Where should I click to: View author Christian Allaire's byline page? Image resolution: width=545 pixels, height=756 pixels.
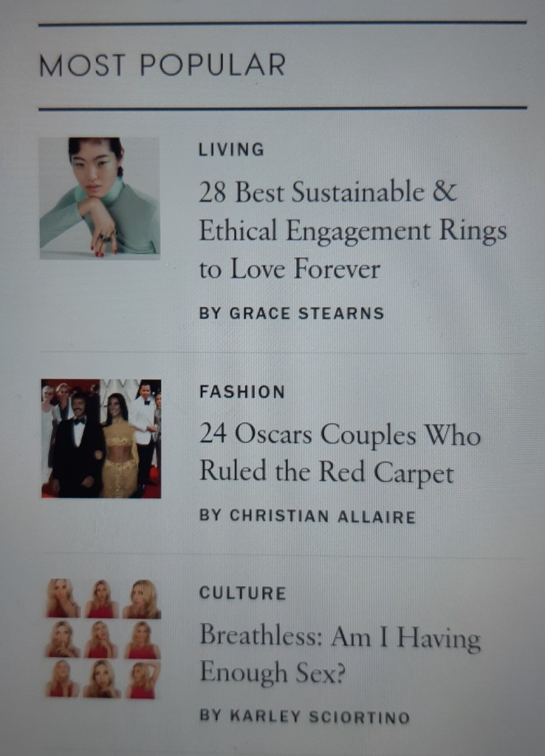coord(307,516)
